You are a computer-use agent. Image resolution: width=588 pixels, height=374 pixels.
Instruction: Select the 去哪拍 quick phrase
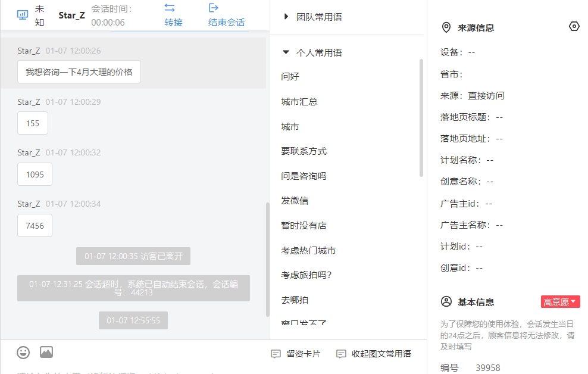point(295,300)
